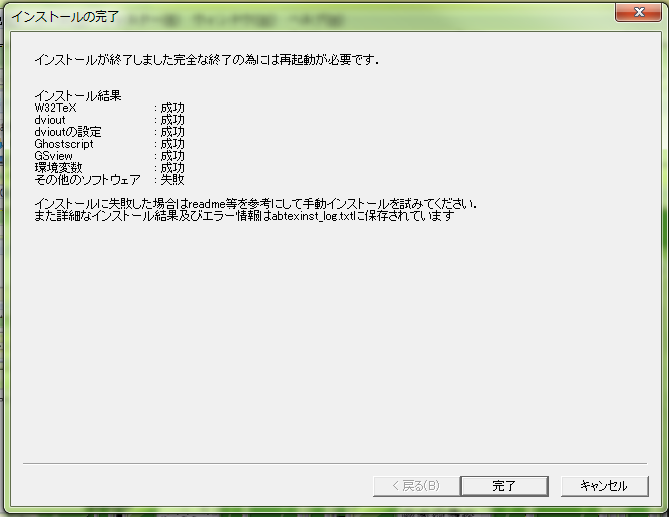The width and height of the screenshot is (669, 517).
Task: Click the 環境変数 row label
Action: [58, 168]
